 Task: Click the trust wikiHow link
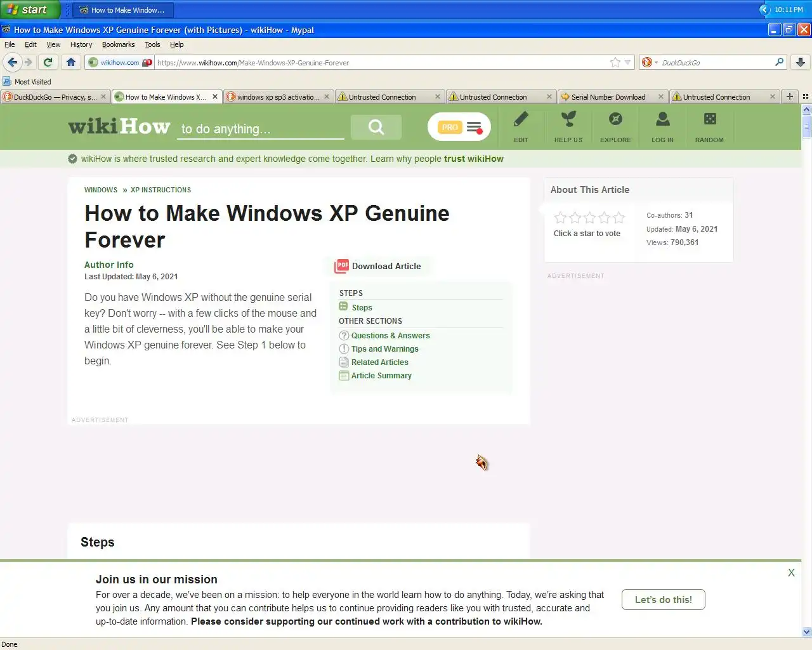(x=474, y=159)
